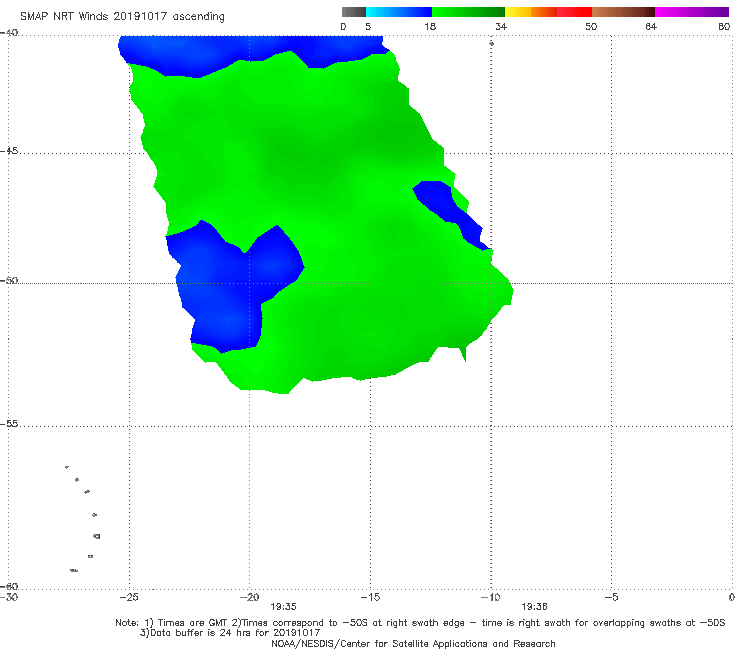
Task: Click the longitude label '-10'
Action: [491, 597]
